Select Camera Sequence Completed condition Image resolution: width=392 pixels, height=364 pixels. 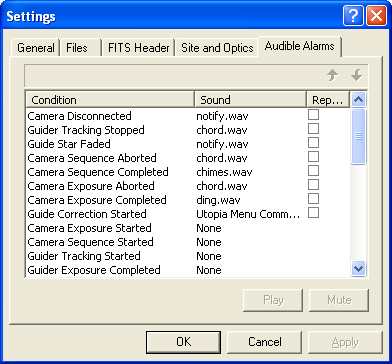[98, 172]
